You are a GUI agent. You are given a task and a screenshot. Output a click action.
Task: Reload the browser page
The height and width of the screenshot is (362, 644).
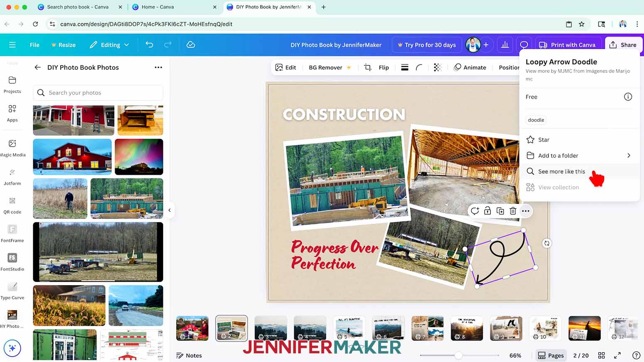click(x=35, y=24)
